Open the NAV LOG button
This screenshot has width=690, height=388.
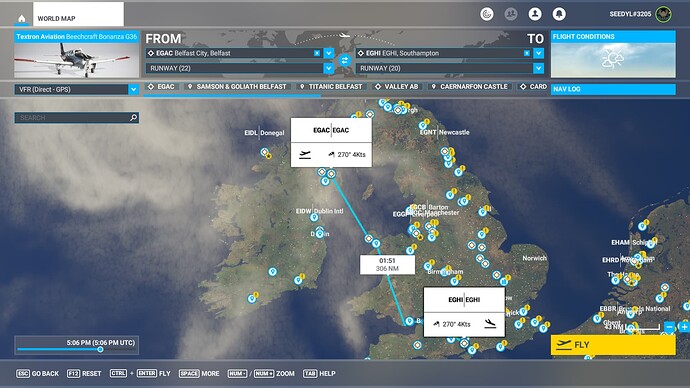pyautogui.click(x=613, y=89)
